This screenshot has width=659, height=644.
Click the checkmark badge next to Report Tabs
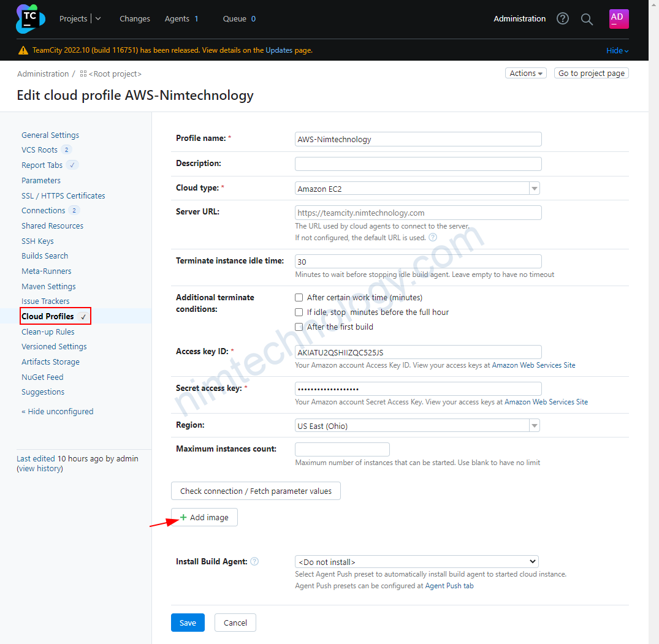[x=72, y=165]
